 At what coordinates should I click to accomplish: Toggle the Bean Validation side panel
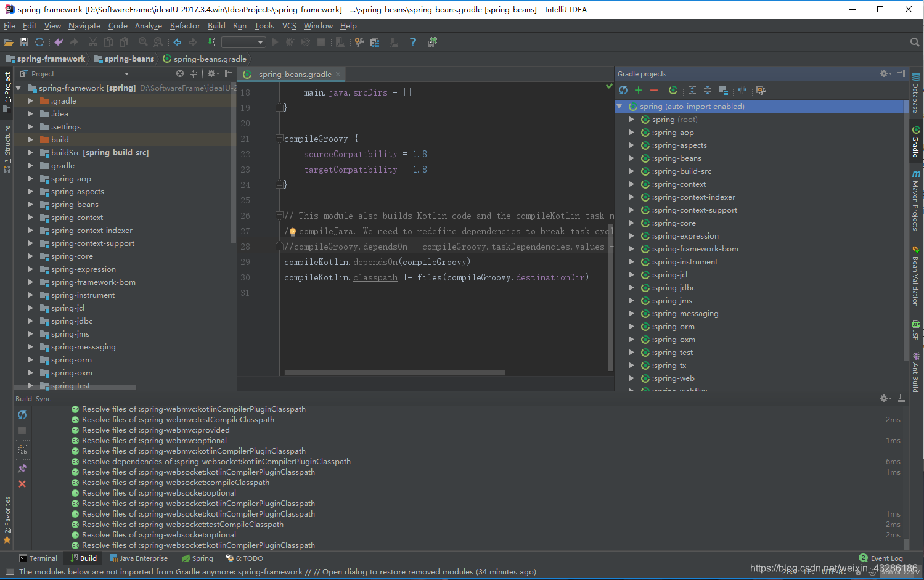(916, 277)
